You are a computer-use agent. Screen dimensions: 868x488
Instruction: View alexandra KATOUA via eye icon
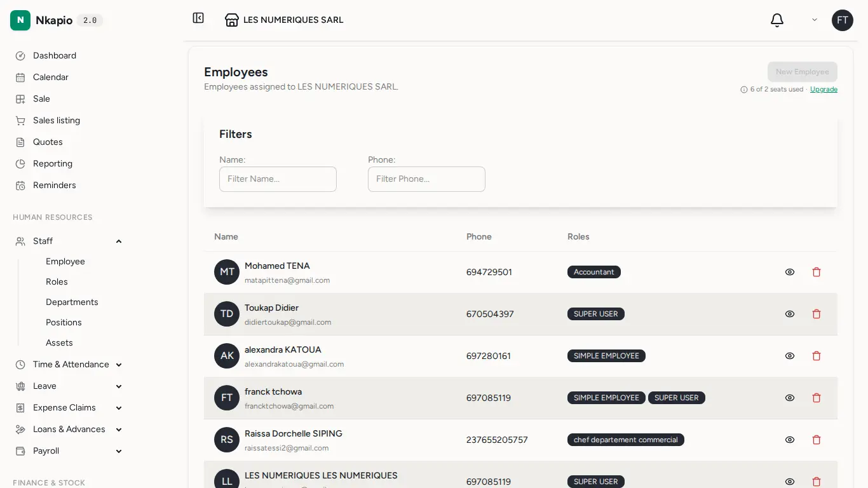point(790,356)
